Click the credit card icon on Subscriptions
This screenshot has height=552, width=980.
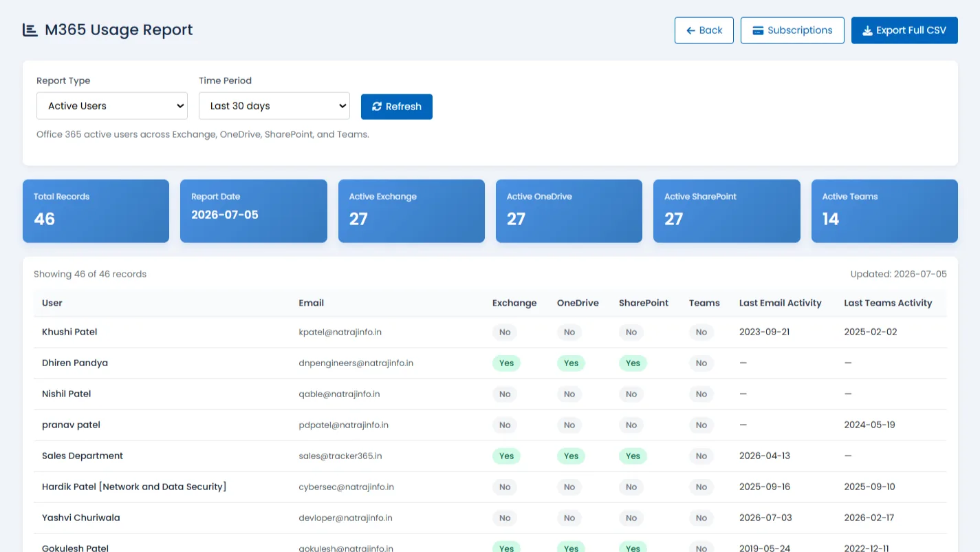pyautogui.click(x=758, y=30)
